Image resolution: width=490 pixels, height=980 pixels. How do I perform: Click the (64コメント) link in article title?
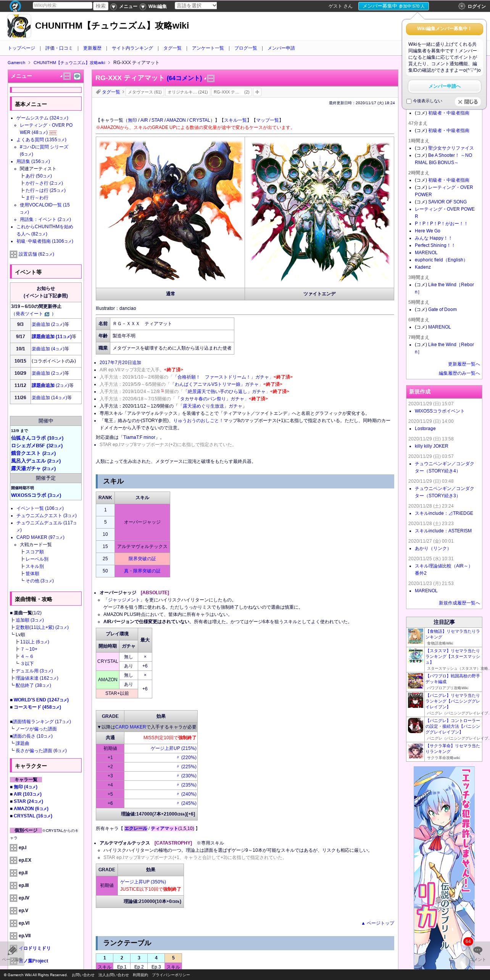tap(184, 78)
